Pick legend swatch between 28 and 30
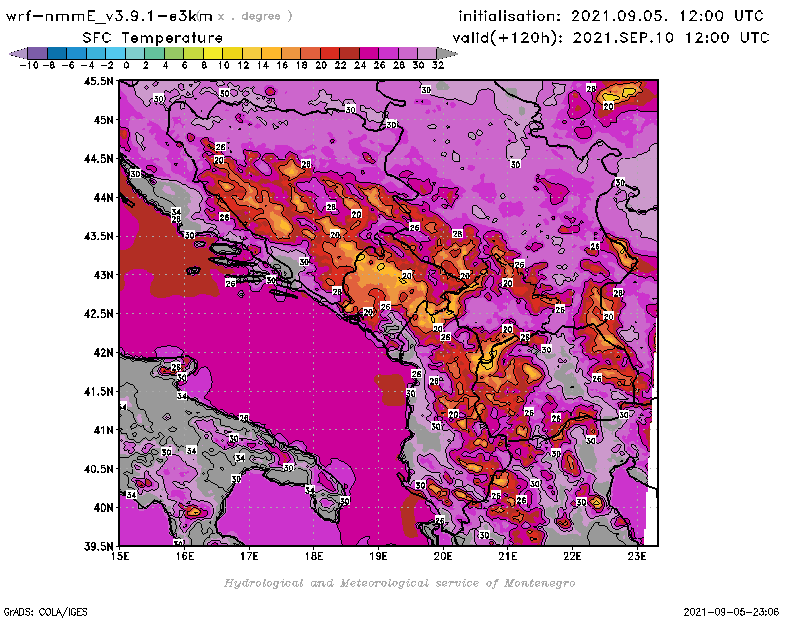Viewport: 800px width, 618px height. 407,53
